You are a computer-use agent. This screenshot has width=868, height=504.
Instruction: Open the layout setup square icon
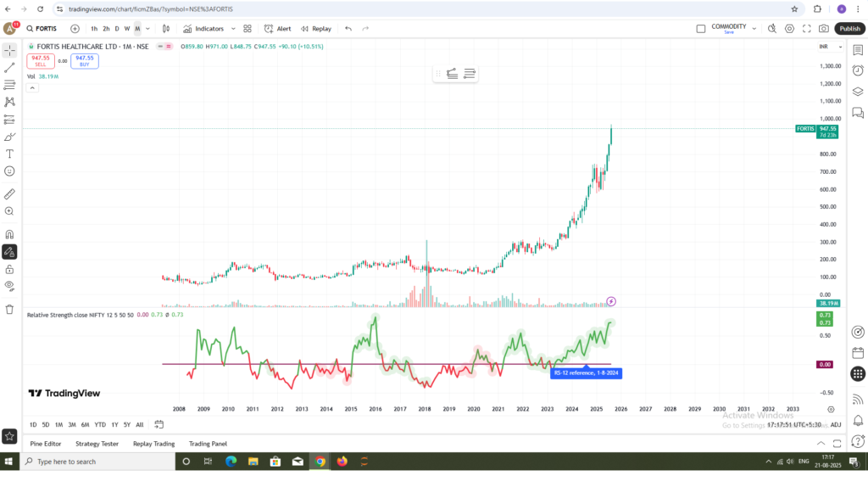(x=701, y=29)
